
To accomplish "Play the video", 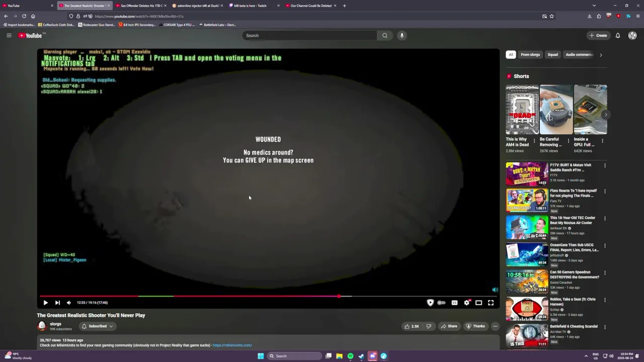I will click(x=45, y=303).
